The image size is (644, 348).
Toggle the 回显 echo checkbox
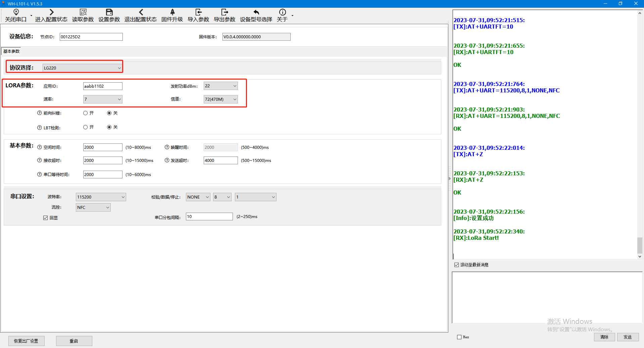coord(46,218)
